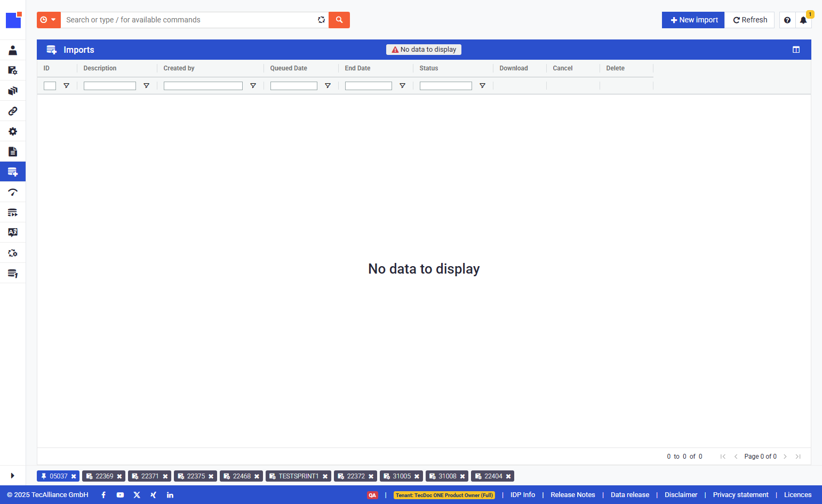Switch to the 22369 tab
Screen dimensions: 822x504
click(104, 476)
